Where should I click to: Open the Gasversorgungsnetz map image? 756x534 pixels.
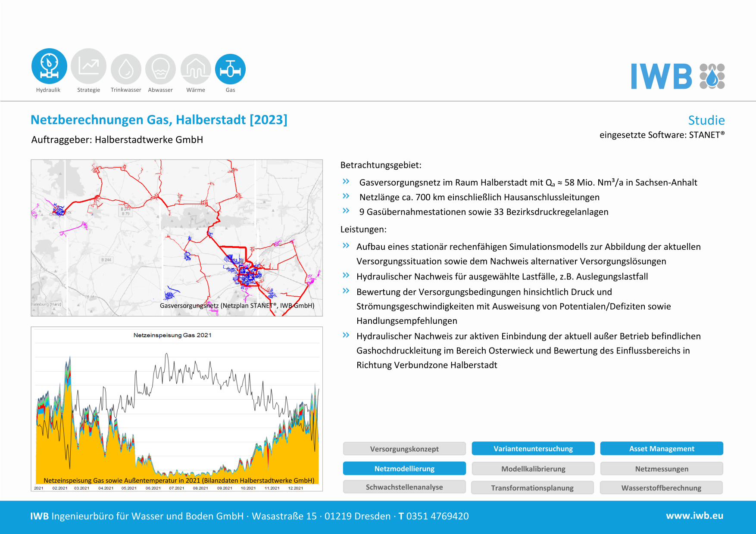click(177, 238)
